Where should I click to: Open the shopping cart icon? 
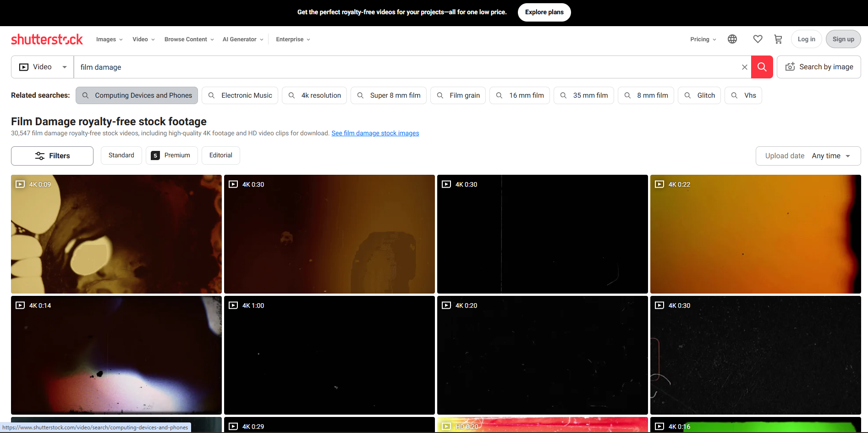[778, 39]
